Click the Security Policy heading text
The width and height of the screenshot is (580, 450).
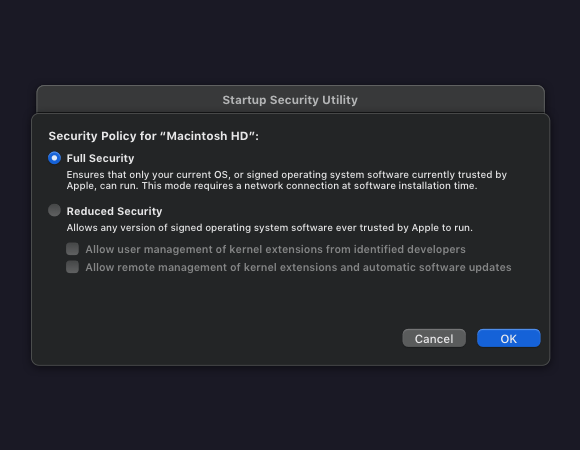click(154, 136)
